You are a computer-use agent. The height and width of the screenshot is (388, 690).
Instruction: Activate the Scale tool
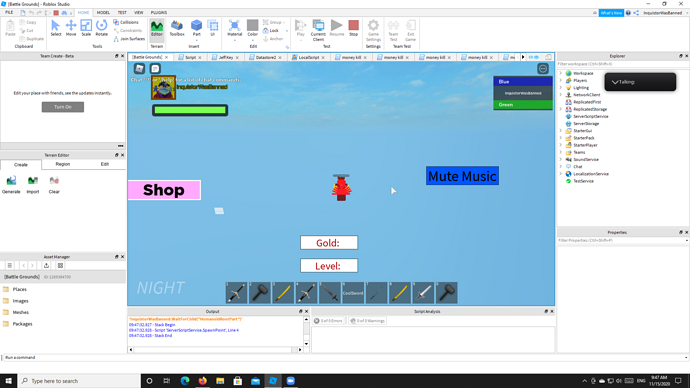tap(86, 28)
